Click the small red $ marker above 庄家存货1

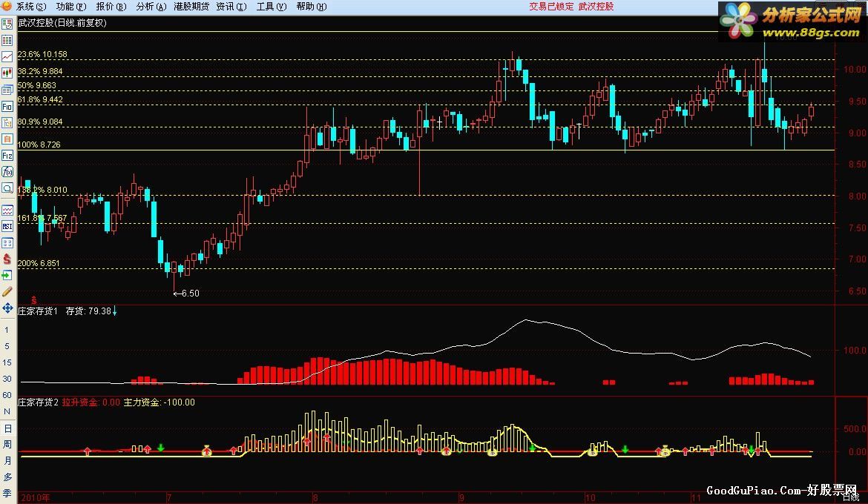34,300
